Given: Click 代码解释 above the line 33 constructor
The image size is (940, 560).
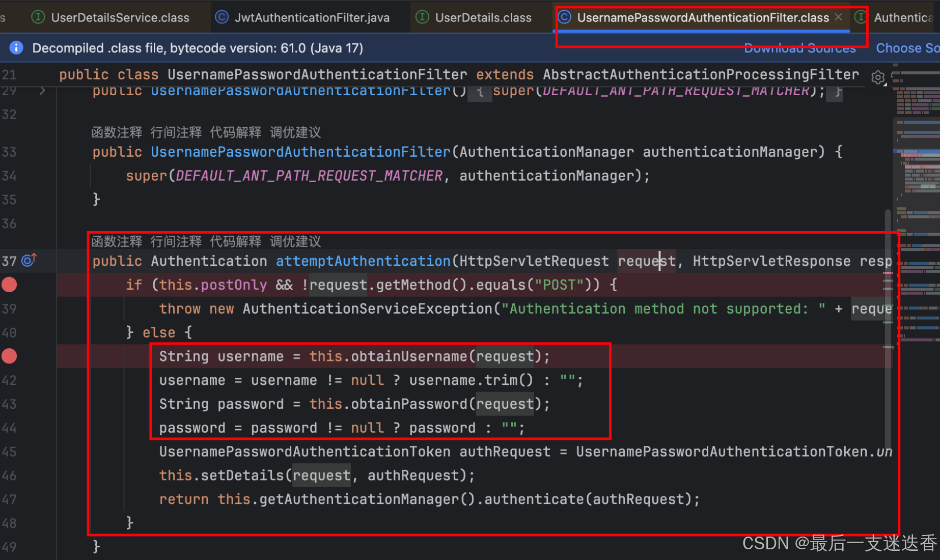Looking at the screenshot, I should point(236,132).
